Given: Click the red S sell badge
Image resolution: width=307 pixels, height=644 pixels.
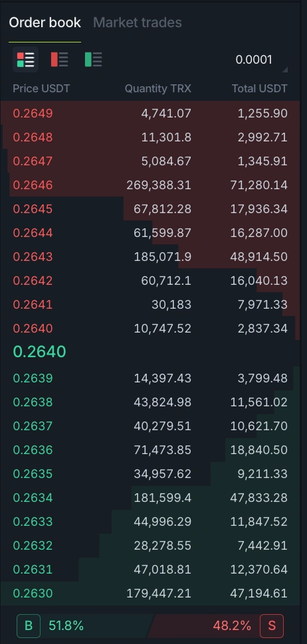Looking at the screenshot, I should 272,625.
